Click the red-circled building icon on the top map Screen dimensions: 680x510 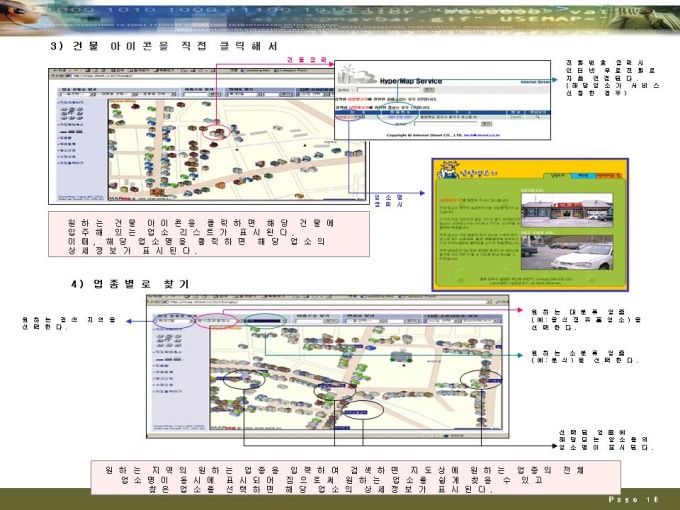tap(216, 132)
